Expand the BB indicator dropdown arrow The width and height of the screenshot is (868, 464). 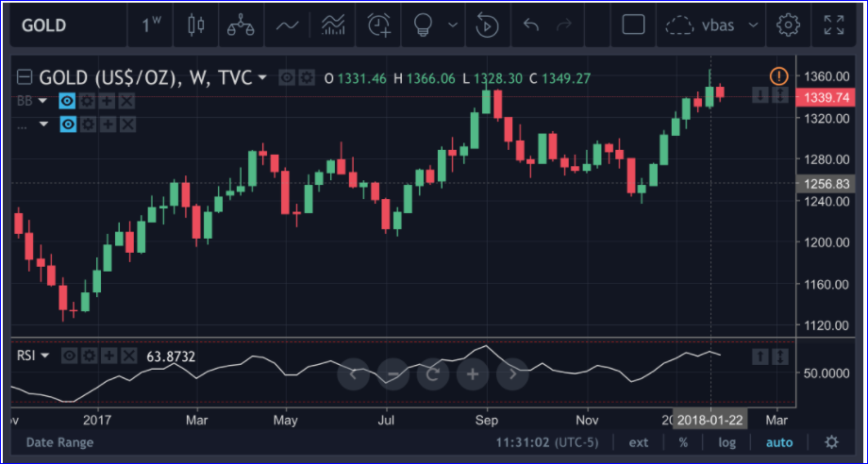click(43, 101)
